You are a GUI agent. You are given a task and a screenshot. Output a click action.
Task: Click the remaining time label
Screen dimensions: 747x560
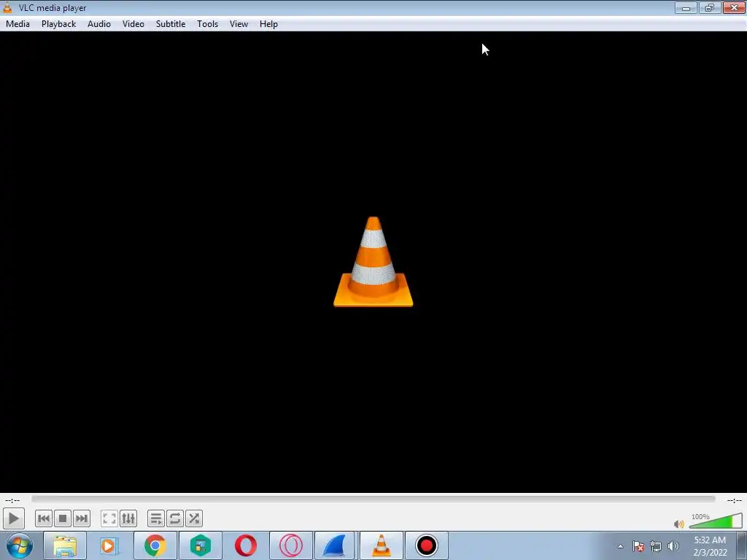pos(734,500)
